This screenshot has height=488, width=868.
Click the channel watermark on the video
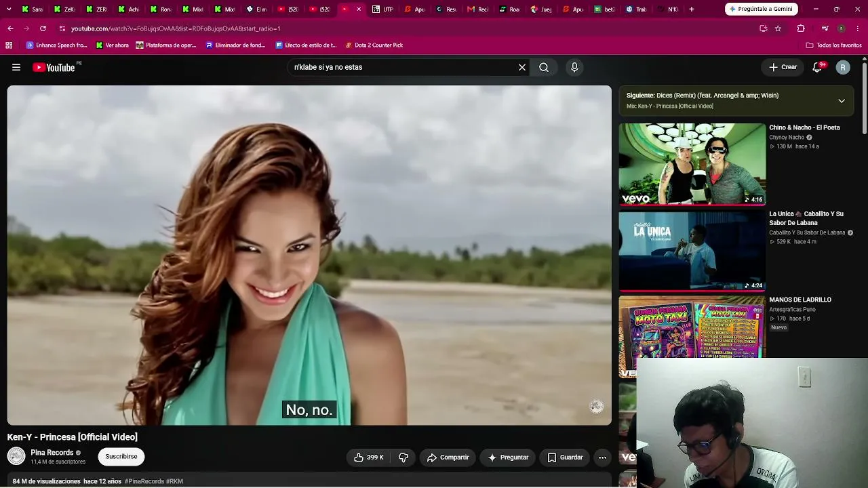[597, 406]
